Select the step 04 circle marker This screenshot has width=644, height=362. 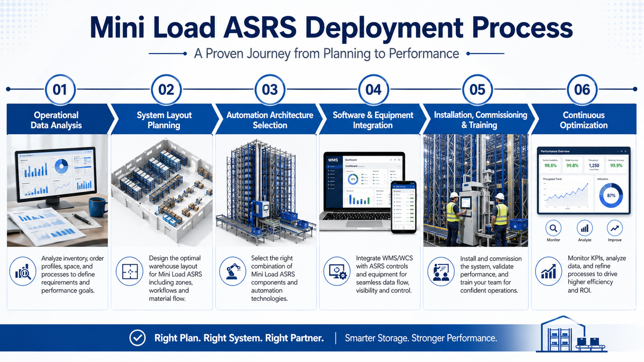373,89
